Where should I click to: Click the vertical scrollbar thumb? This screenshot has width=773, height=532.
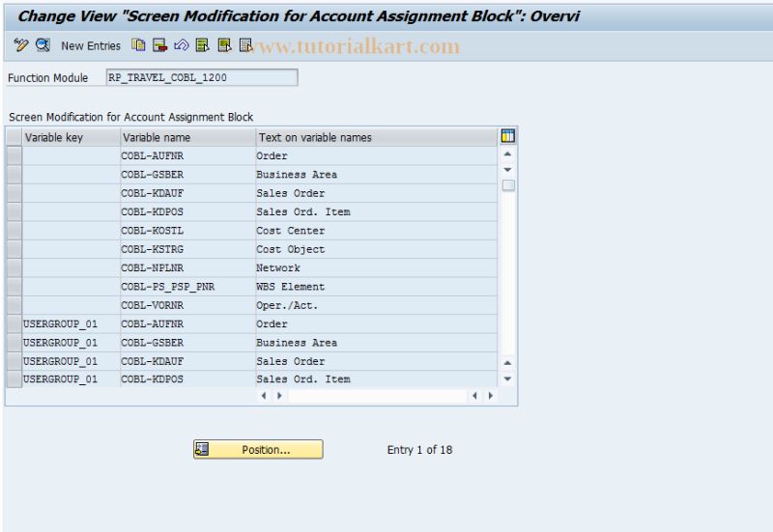(508, 185)
